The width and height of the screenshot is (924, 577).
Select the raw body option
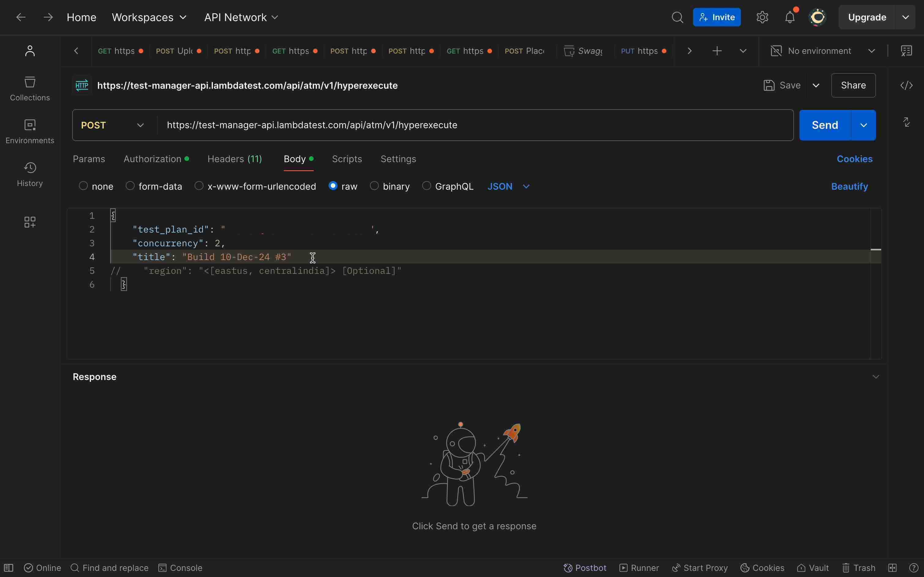333,186
